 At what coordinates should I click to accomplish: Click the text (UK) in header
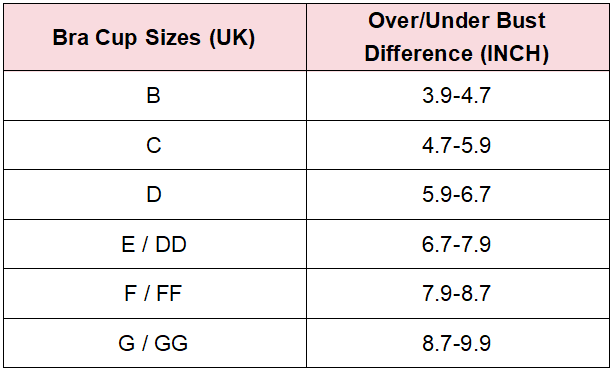232,38
